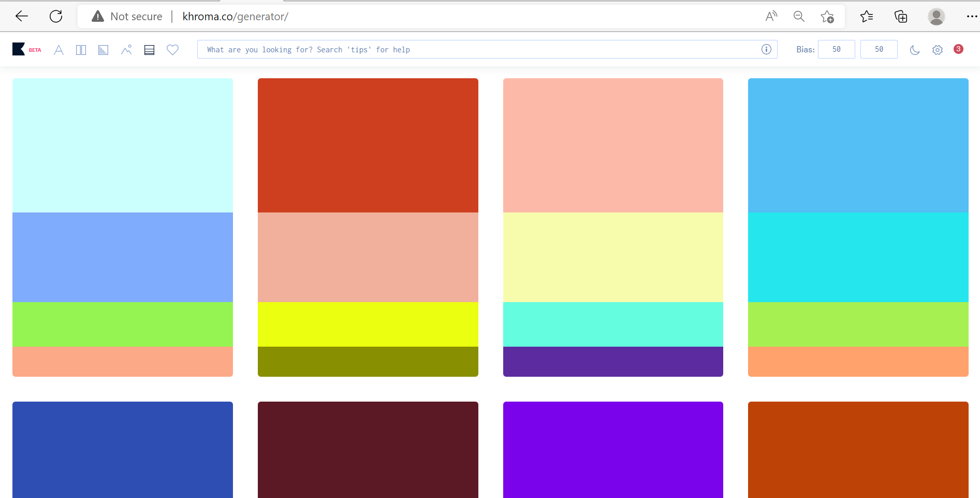Screen dimensions: 980x498
Task: Click the cyan block in fourth palette
Action: click(x=858, y=257)
